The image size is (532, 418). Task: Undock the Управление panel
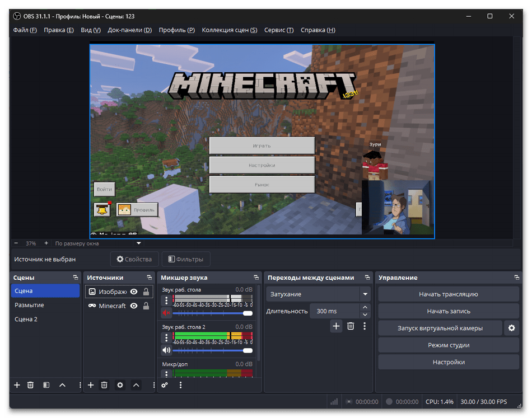coord(517,278)
